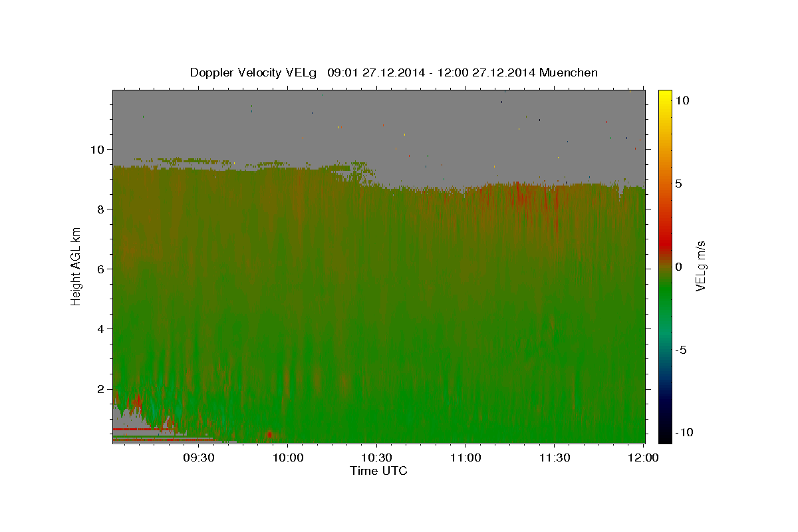Click the 'Muenchen' location in the title

coord(569,72)
